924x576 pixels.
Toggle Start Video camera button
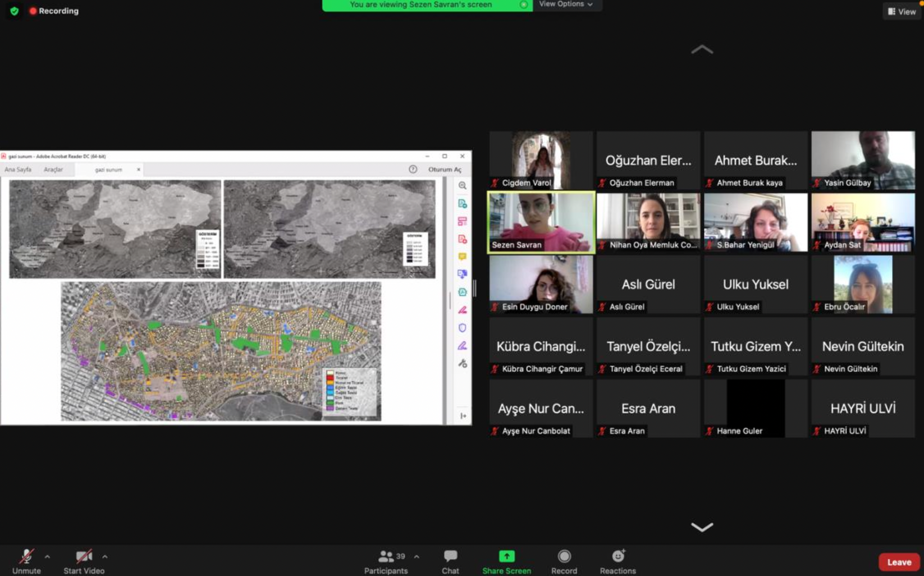pyautogui.click(x=84, y=561)
